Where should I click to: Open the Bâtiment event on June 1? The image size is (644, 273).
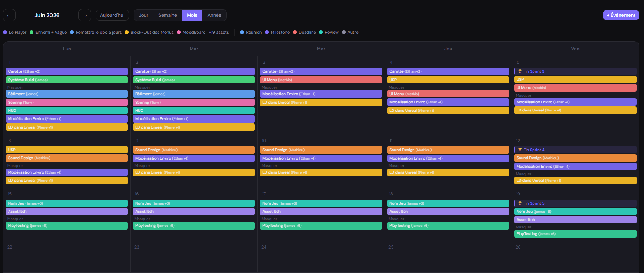[67, 94]
